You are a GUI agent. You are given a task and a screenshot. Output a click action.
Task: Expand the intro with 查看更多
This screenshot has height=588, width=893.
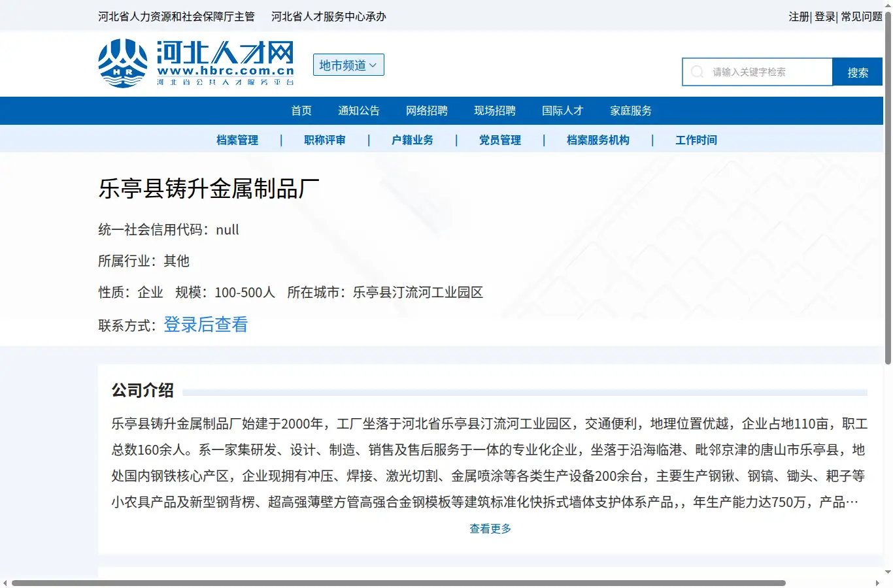pos(490,529)
